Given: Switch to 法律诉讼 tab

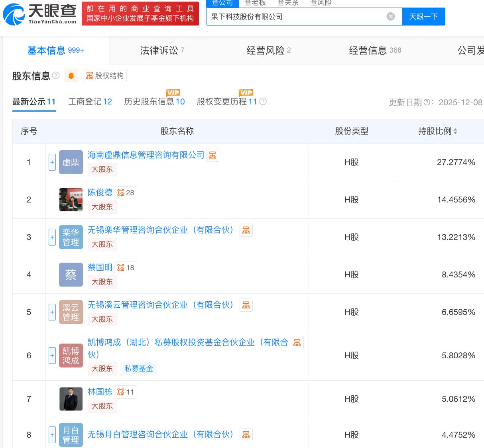Looking at the screenshot, I should click(162, 51).
